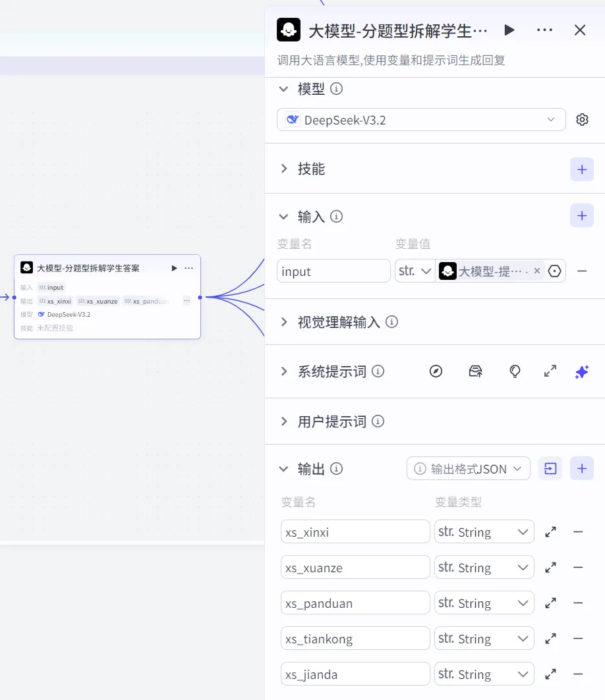
Task: Change xs_panduan variable type dropdown
Action: [x=484, y=603]
